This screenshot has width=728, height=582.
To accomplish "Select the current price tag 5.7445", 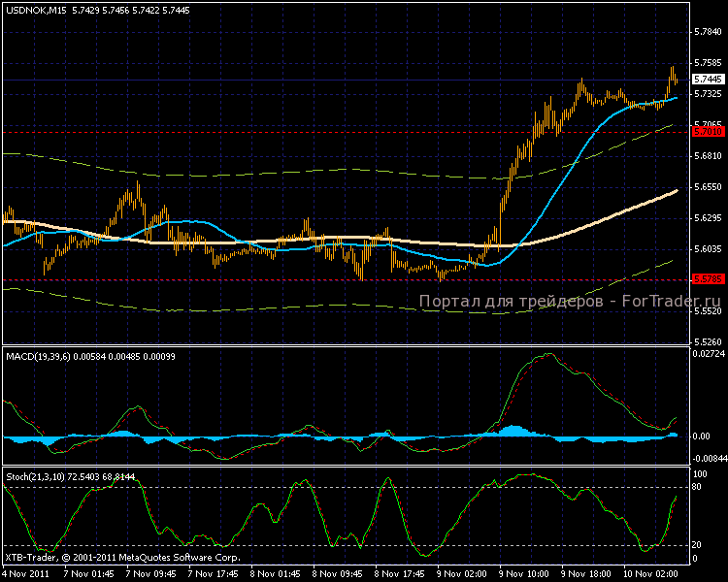I will pos(708,80).
